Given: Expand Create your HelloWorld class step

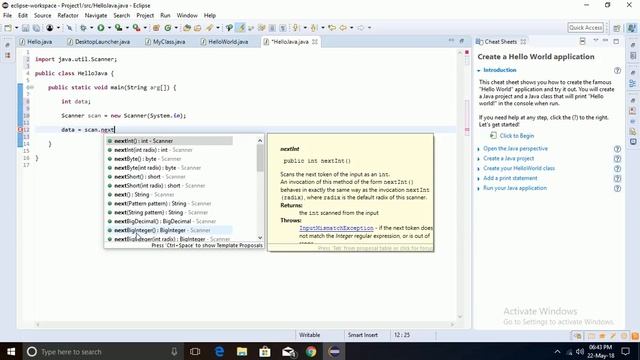Looking at the screenshot, I should click(x=479, y=169).
